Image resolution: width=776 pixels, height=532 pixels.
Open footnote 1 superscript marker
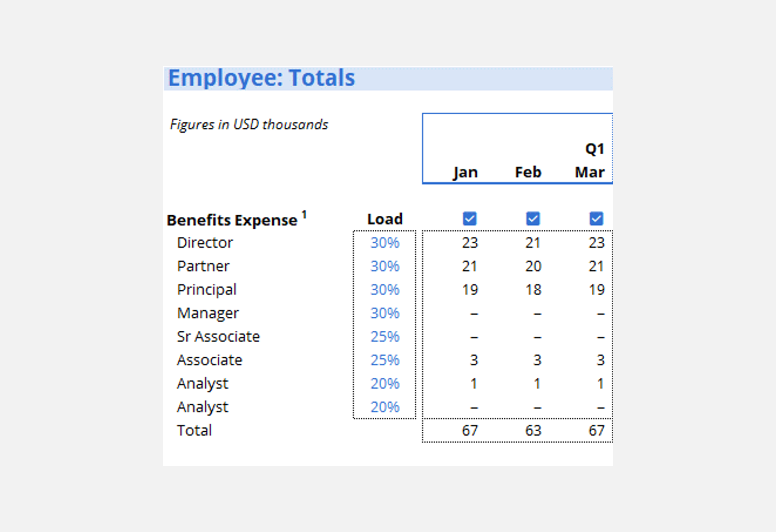tap(304, 215)
